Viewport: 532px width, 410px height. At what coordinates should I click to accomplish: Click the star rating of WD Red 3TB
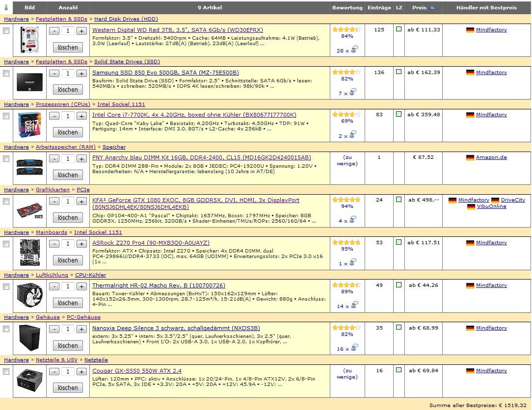click(x=346, y=29)
